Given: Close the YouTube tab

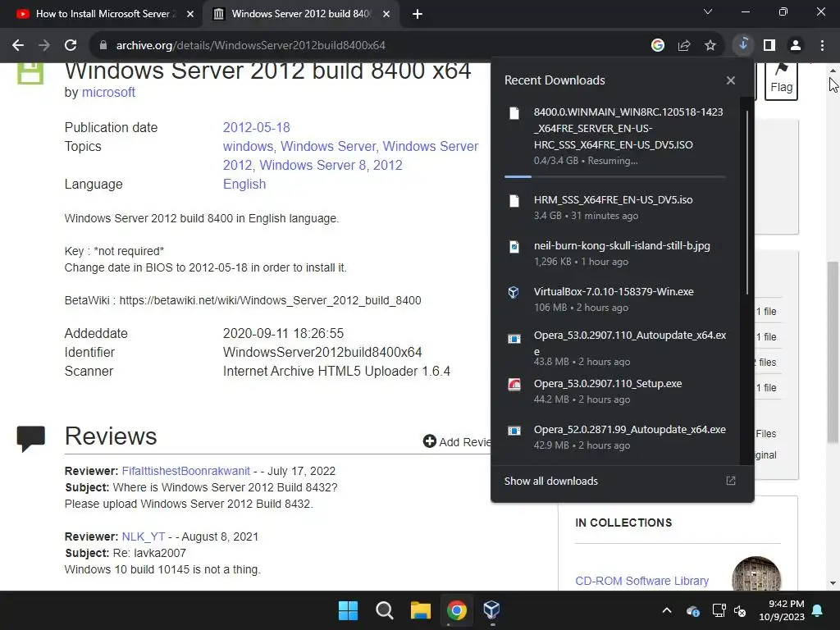Looking at the screenshot, I should (x=190, y=14).
